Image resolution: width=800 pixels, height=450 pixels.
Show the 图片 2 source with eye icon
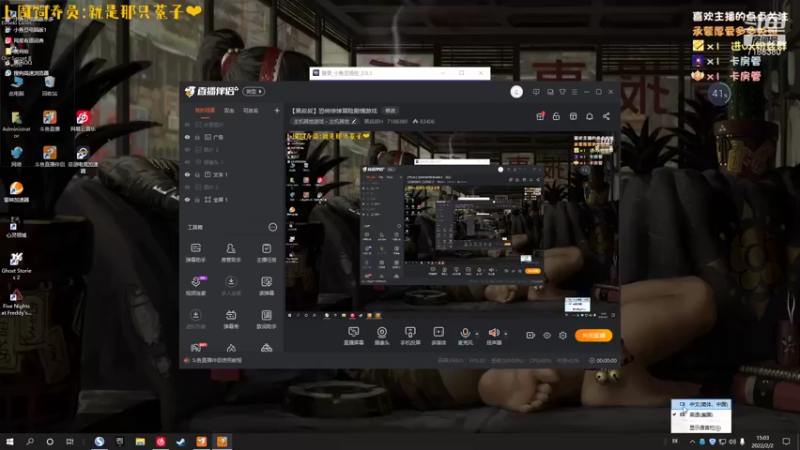[x=187, y=187]
